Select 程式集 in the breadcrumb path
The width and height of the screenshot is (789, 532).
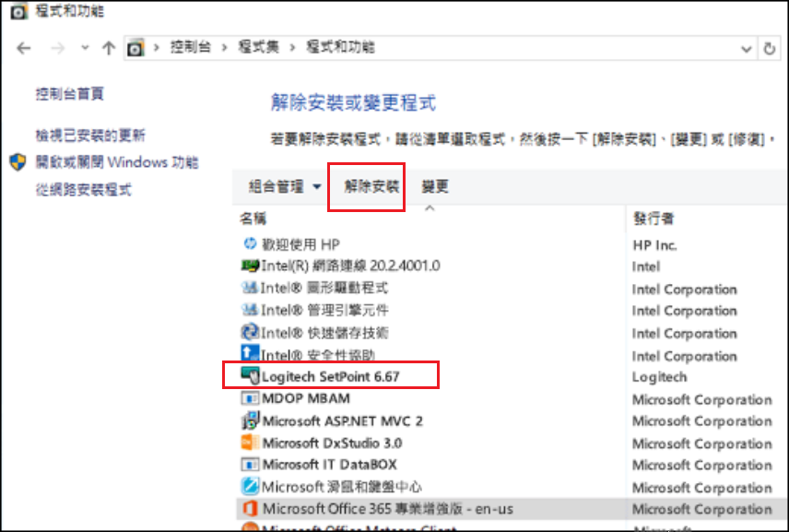[x=259, y=47]
